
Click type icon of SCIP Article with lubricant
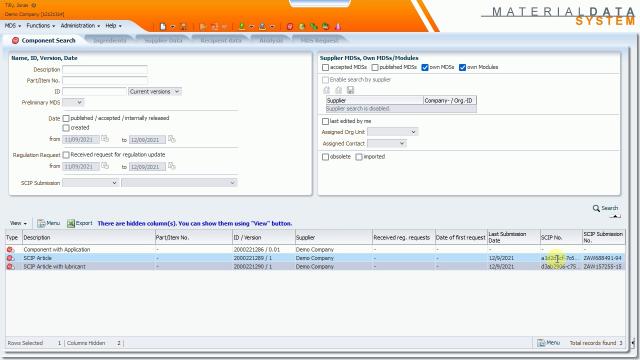10,267
